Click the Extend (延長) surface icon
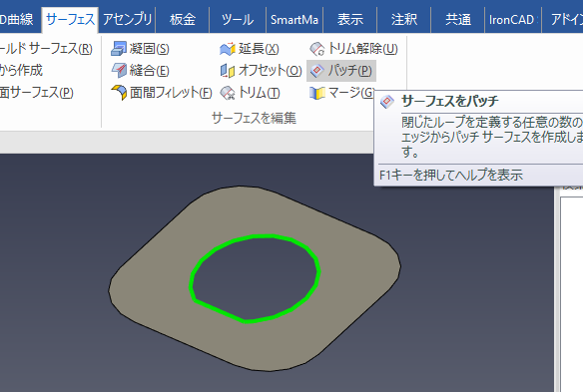Screen dimensions: 583x392 pos(228,49)
